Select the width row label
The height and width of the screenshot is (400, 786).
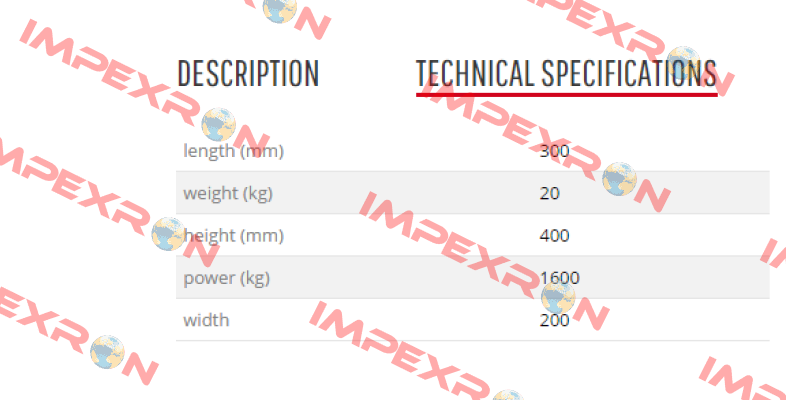pyautogui.click(x=206, y=320)
